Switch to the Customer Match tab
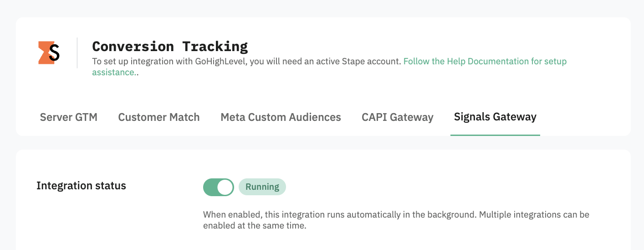 coord(159,117)
